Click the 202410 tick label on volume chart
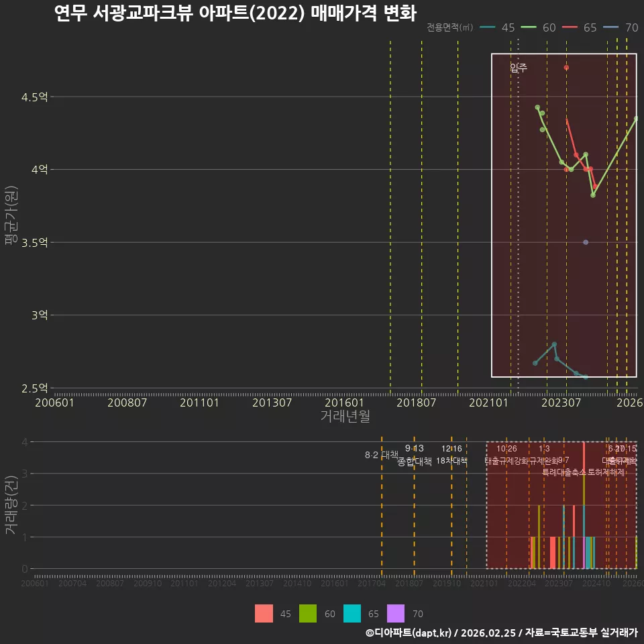This screenshot has width=644, height=644. [596, 583]
